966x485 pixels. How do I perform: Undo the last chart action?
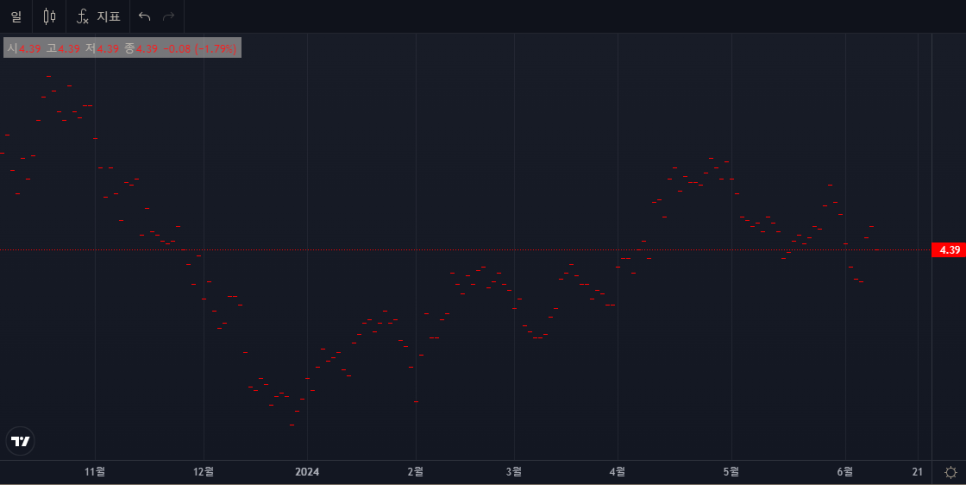click(x=144, y=17)
